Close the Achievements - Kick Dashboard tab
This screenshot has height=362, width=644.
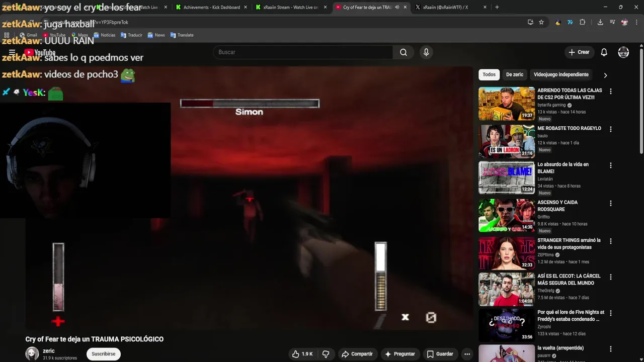(x=246, y=7)
